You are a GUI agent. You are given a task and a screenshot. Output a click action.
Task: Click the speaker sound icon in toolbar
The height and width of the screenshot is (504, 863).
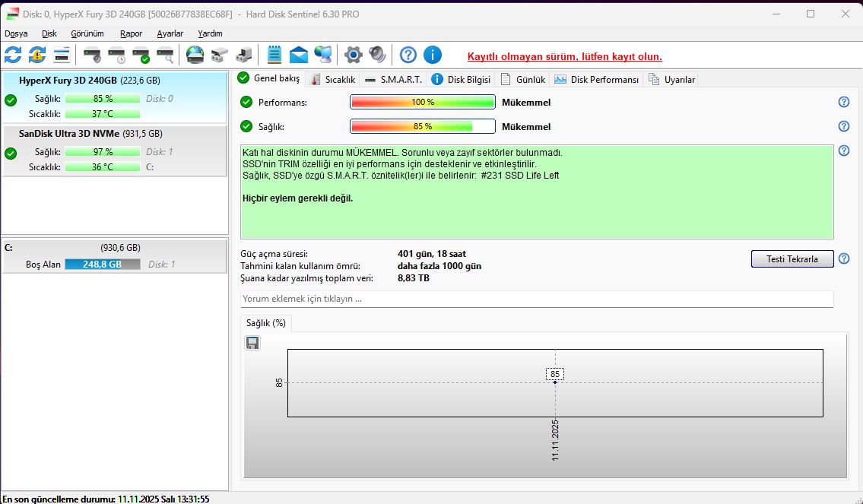click(377, 55)
